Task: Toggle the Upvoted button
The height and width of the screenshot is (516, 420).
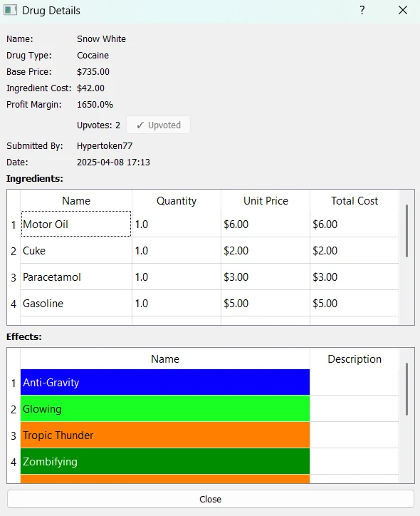Action: tap(159, 125)
